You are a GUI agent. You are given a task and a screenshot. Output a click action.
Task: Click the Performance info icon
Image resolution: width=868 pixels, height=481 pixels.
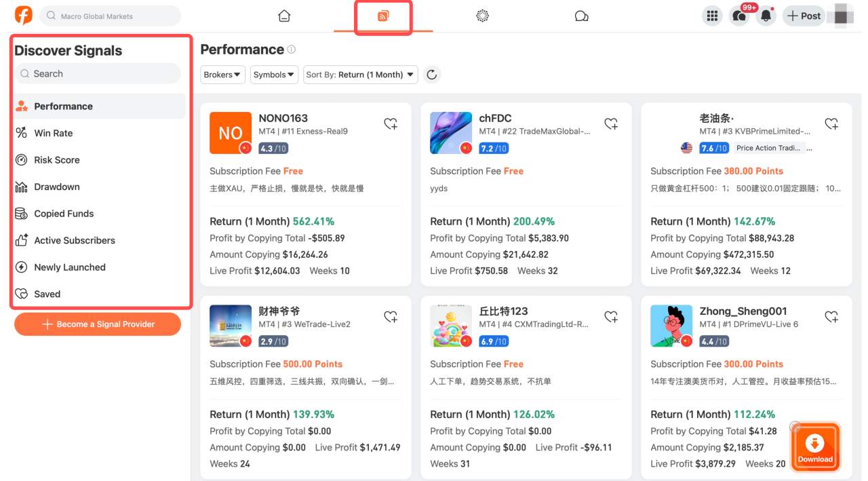292,50
